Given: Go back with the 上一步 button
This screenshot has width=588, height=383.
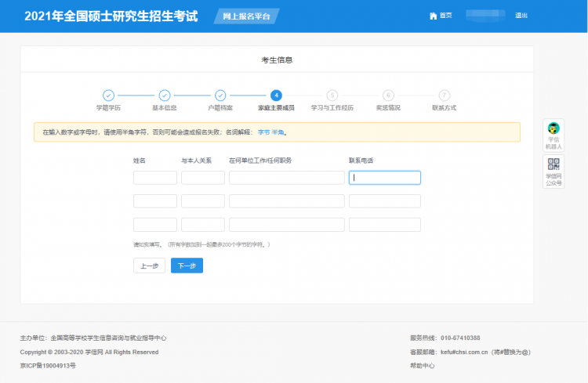Looking at the screenshot, I should click(149, 266).
